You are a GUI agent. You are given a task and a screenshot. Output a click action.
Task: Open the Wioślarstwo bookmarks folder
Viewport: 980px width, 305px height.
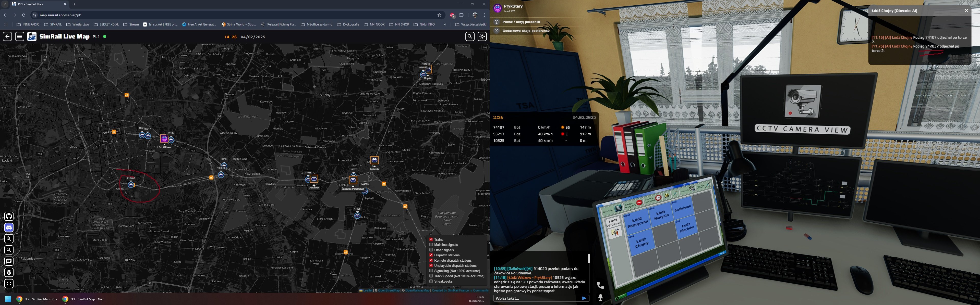[78, 24]
